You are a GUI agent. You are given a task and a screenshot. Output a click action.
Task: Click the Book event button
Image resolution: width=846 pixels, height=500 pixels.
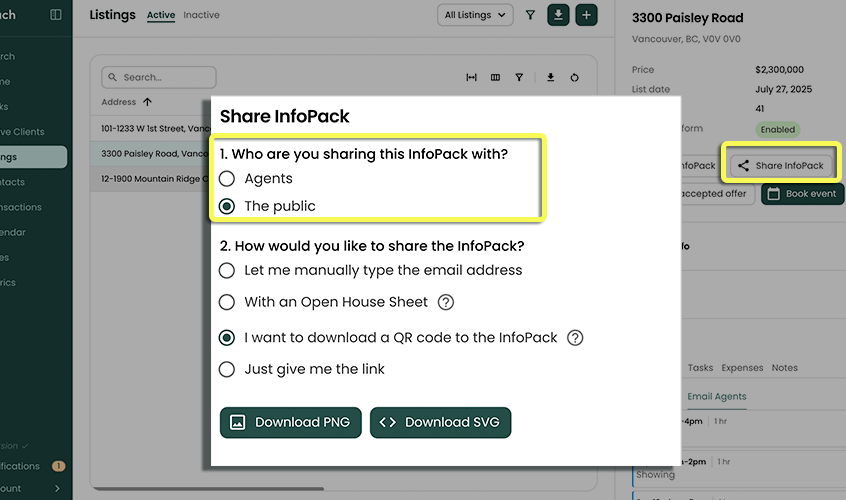point(802,194)
